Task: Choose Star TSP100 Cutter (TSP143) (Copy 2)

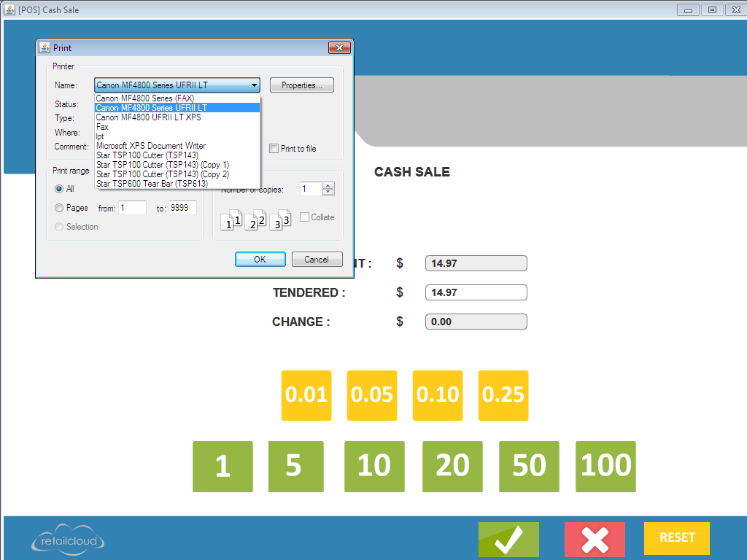Action: [177, 174]
